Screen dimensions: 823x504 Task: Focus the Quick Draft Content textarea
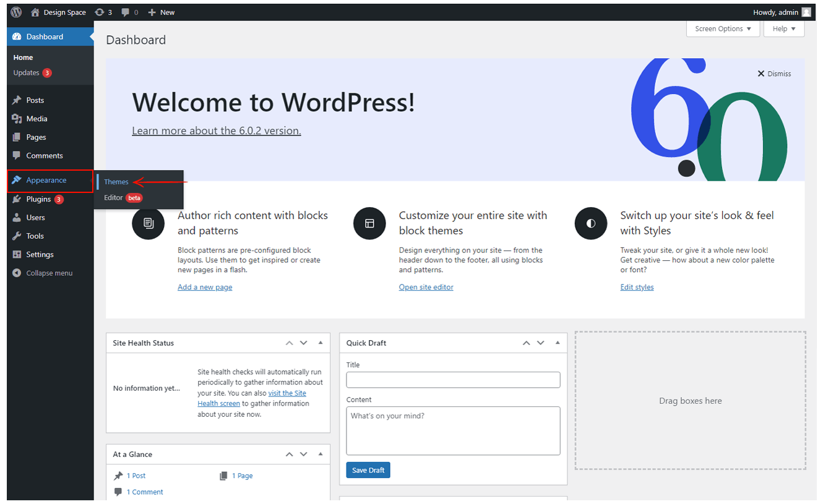[x=453, y=430]
